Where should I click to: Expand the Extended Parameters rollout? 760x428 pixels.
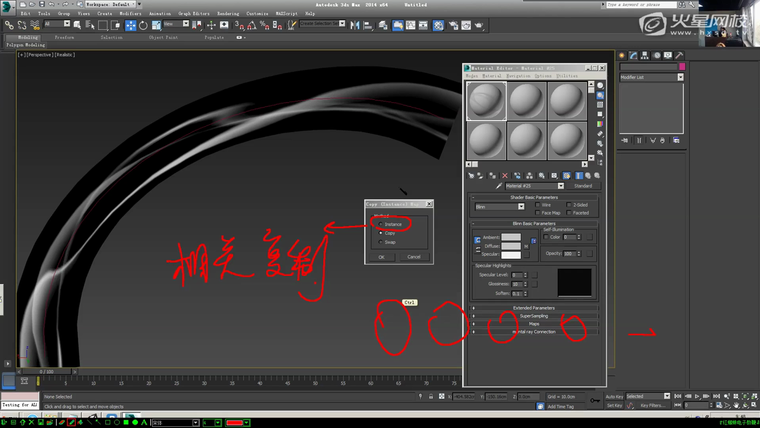[x=534, y=308]
